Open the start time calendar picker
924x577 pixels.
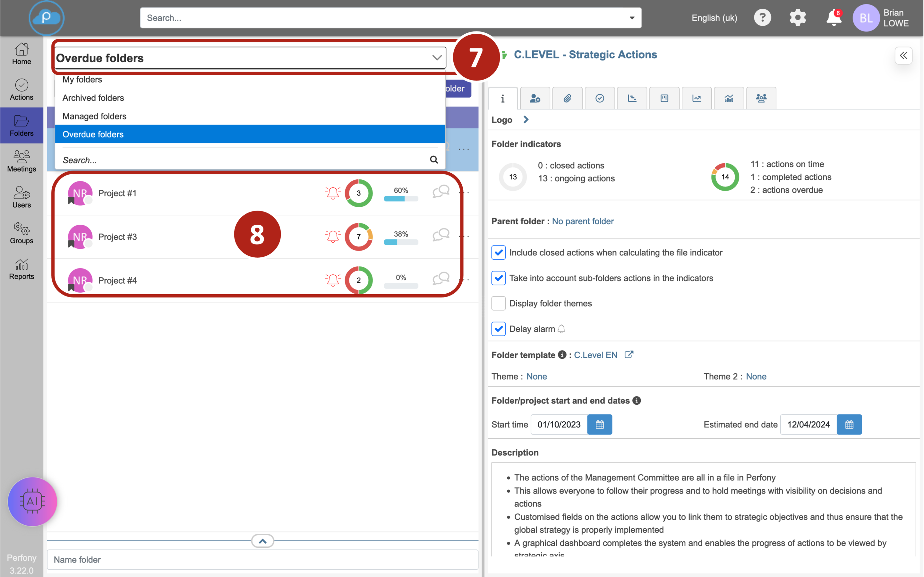coord(599,424)
